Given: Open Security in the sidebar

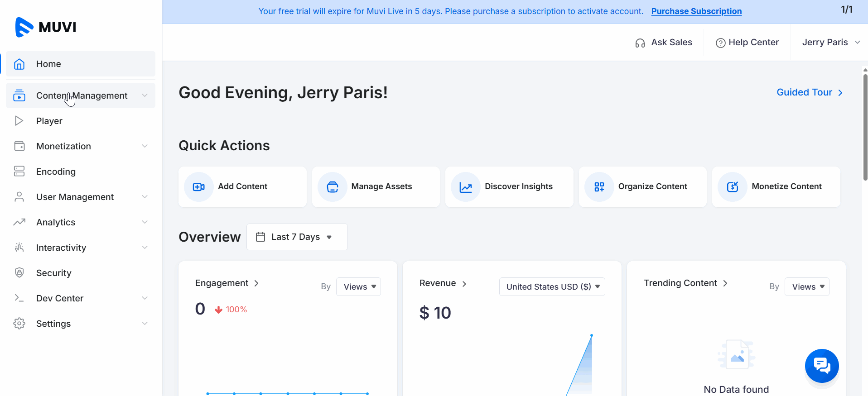Looking at the screenshot, I should (x=53, y=273).
